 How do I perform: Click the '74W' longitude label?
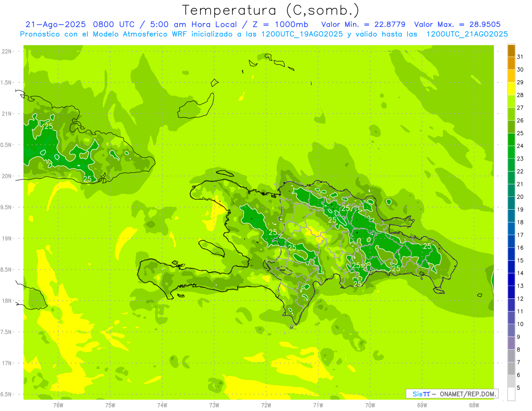pyautogui.click(x=162, y=405)
